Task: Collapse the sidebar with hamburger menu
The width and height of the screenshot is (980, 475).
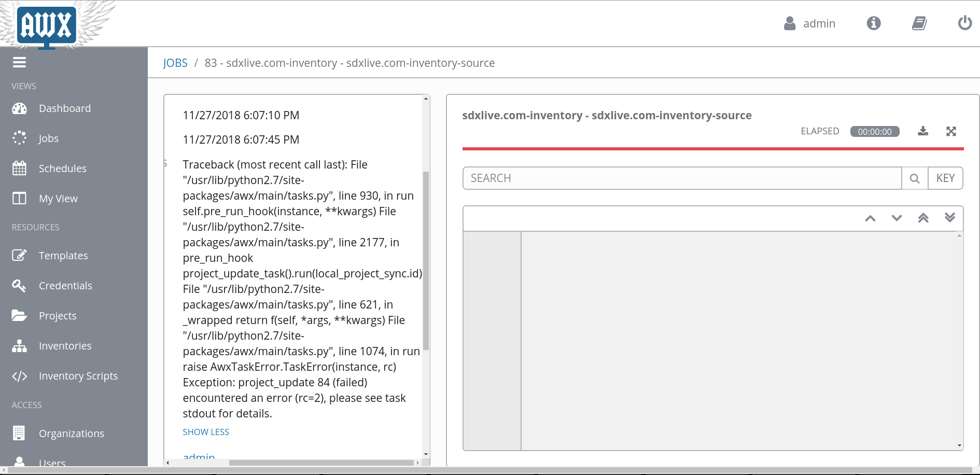Action: pos(19,62)
